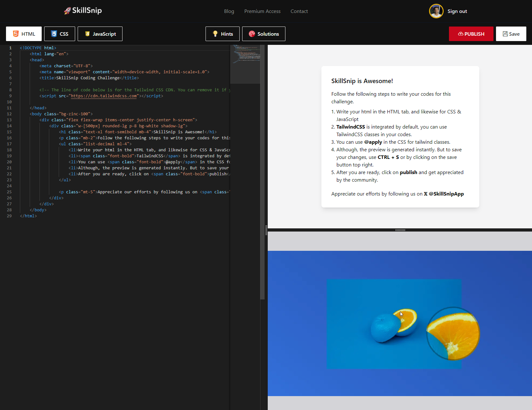Save the current code
532x410 pixels.
511,34
